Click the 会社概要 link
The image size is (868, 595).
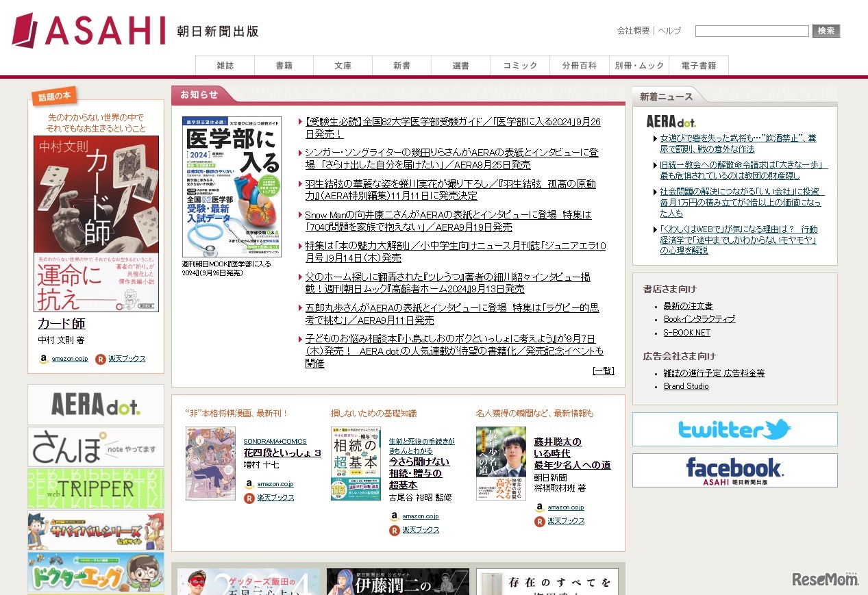pos(632,31)
